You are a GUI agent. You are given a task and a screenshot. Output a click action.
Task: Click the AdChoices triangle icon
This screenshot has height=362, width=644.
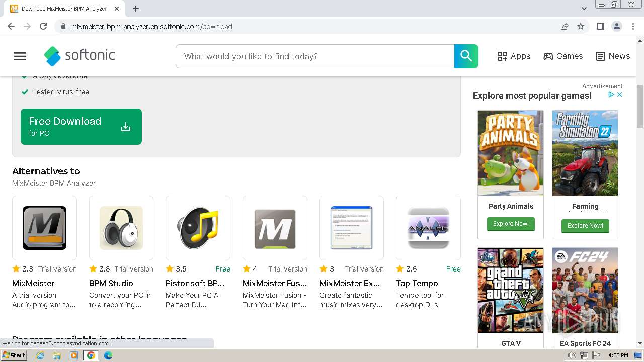pyautogui.click(x=611, y=94)
